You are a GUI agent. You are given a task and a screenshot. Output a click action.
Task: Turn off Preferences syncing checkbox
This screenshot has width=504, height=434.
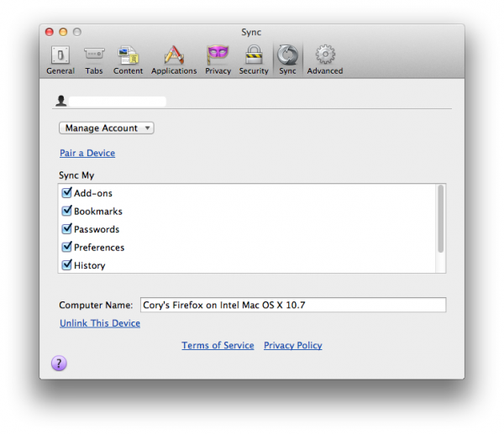[67, 248]
